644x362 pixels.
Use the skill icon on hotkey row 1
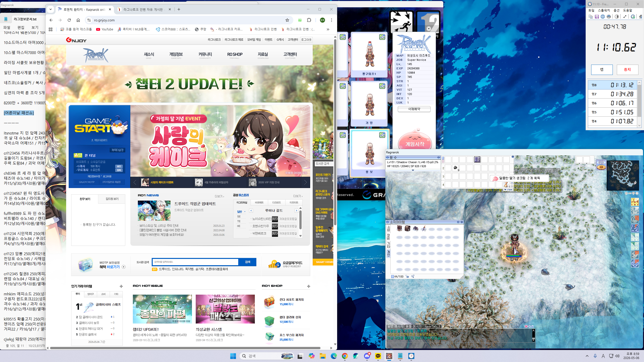pyautogui.click(x=477, y=159)
